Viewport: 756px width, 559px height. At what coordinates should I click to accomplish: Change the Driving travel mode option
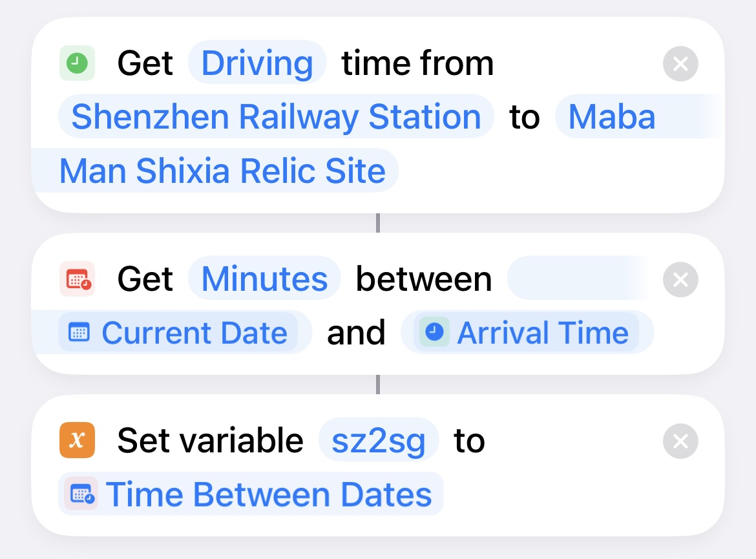[257, 63]
